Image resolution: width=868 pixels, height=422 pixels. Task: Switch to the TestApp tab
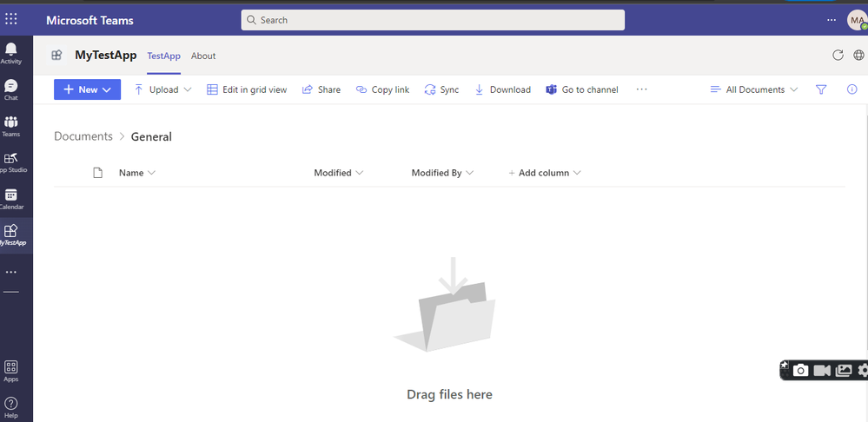tap(164, 56)
